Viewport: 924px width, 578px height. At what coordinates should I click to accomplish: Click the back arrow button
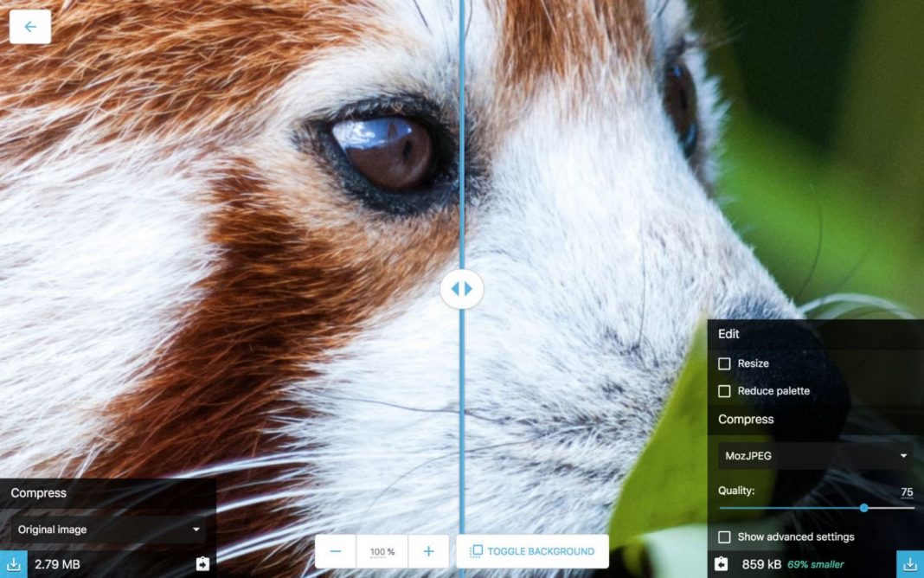click(30, 27)
